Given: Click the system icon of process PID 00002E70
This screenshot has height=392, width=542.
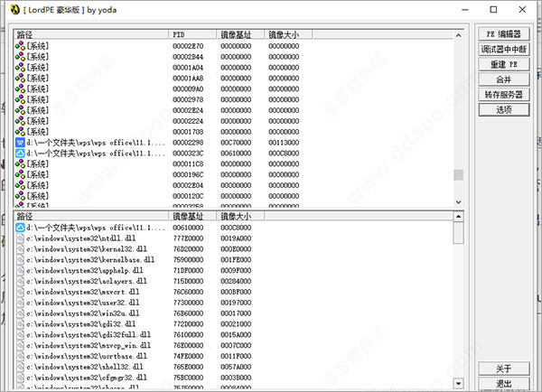Looking at the screenshot, I should [20, 46].
